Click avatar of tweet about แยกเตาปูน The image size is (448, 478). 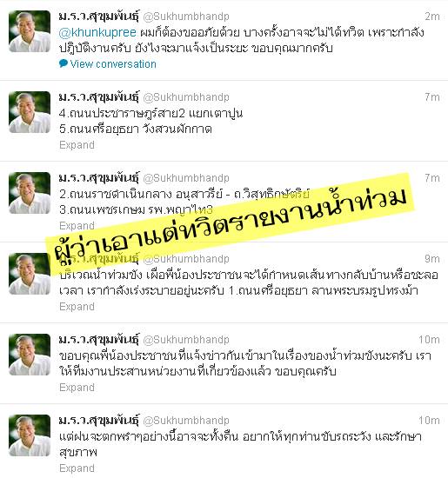pos(30,112)
